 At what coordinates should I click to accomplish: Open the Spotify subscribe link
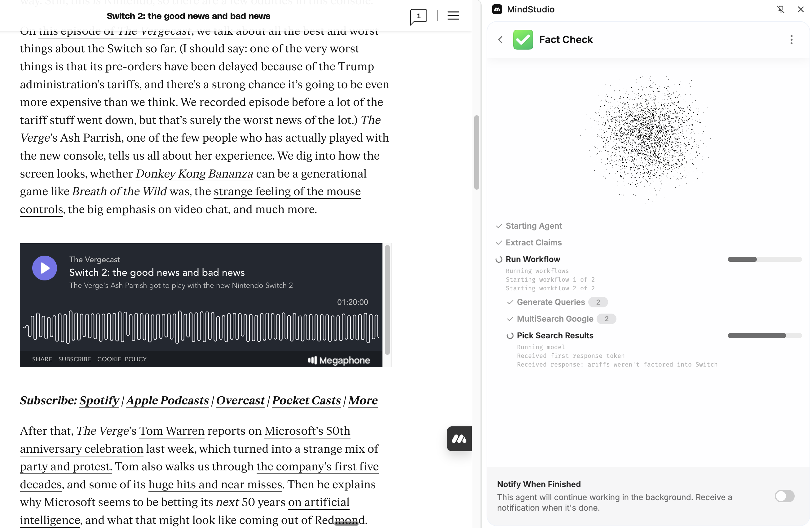tap(99, 400)
